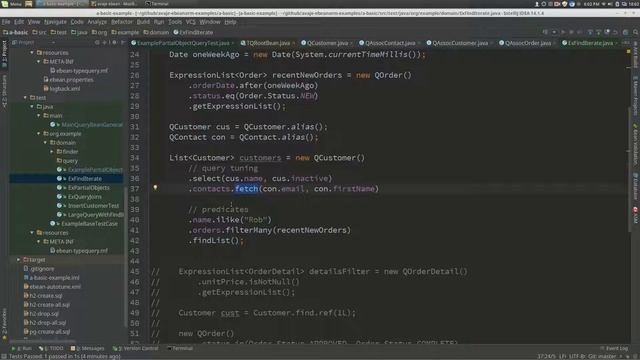
Task: Expand the finder package node
Action: [x=52, y=151]
